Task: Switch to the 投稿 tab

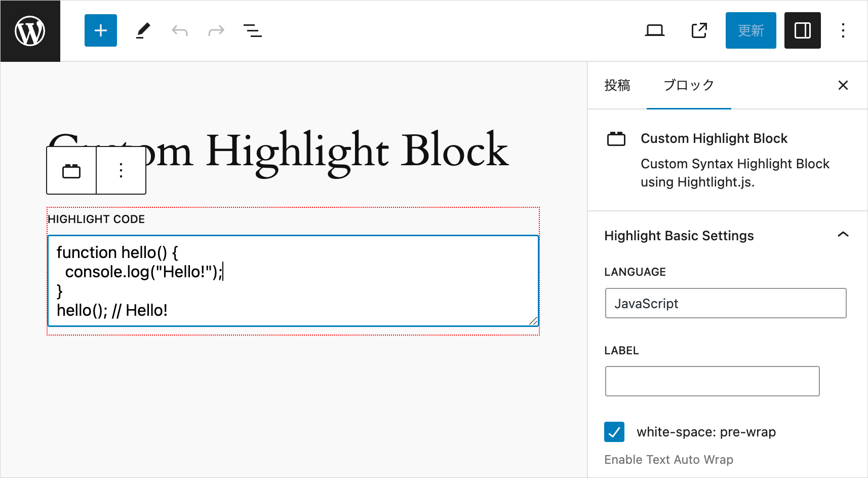Action: [x=617, y=85]
